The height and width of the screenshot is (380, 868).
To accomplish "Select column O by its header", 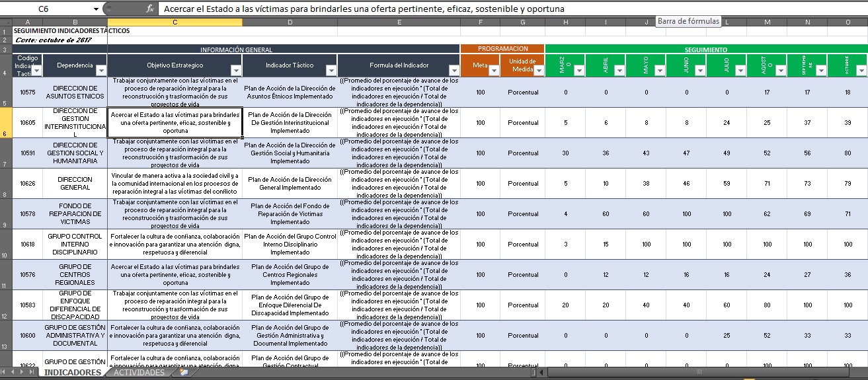I will pyautogui.click(x=848, y=22).
